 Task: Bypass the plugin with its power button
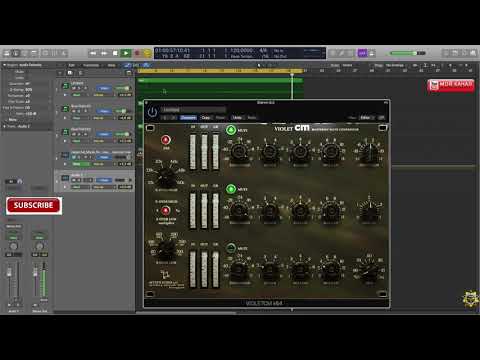[x=152, y=112]
